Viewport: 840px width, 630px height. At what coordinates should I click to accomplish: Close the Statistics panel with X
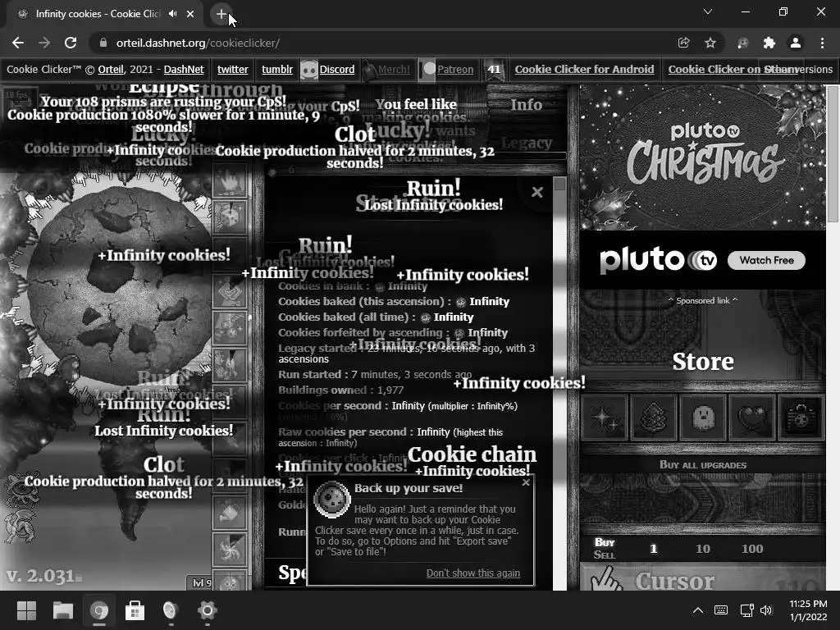point(536,192)
